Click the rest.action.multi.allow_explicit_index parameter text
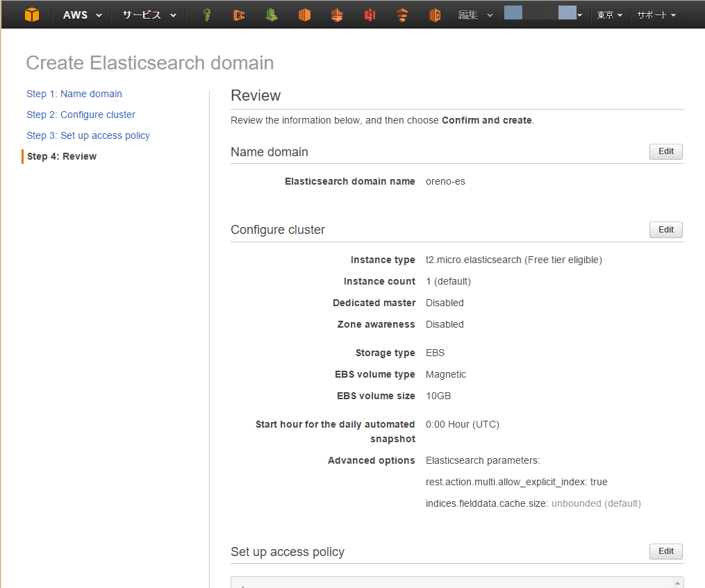The height and width of the screenshot is (588, 705). tap(517, 482)
